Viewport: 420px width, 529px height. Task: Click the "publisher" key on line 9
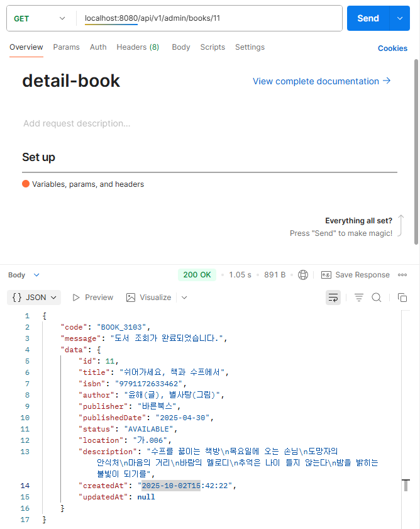pyautogui.click(x=103, y=406)
